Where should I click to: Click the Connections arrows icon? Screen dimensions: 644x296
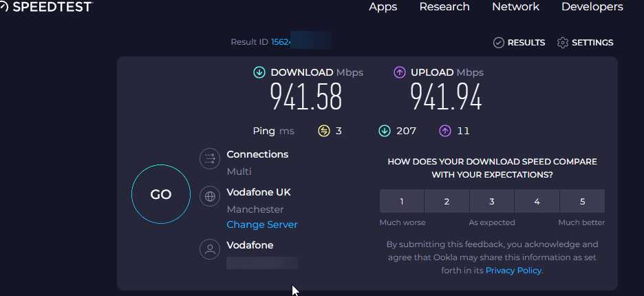tap(210, 159)
